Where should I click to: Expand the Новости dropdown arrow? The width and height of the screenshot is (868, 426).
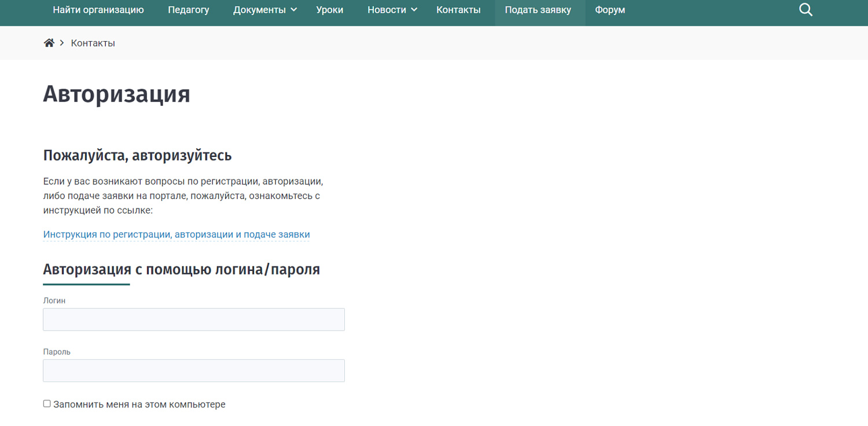414,10
